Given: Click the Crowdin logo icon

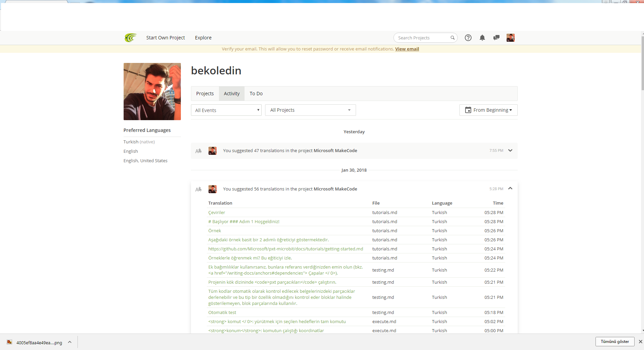Looking at the screenshot, I should (130, 38).
